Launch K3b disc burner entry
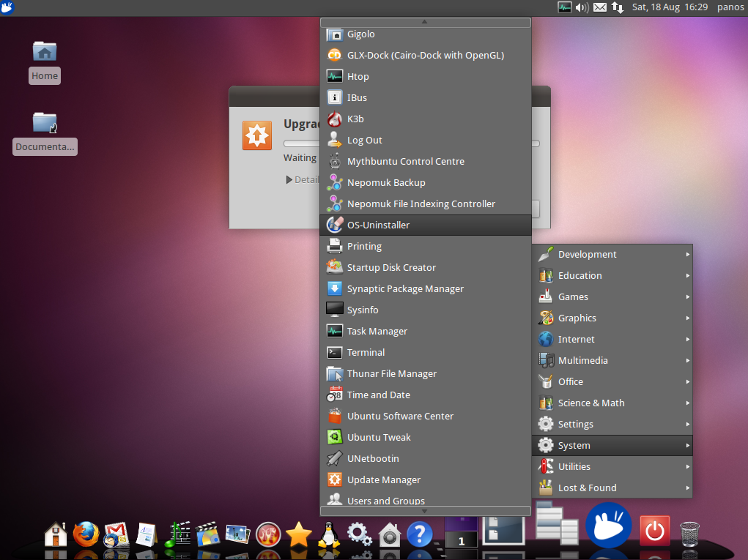 (426, 119)
